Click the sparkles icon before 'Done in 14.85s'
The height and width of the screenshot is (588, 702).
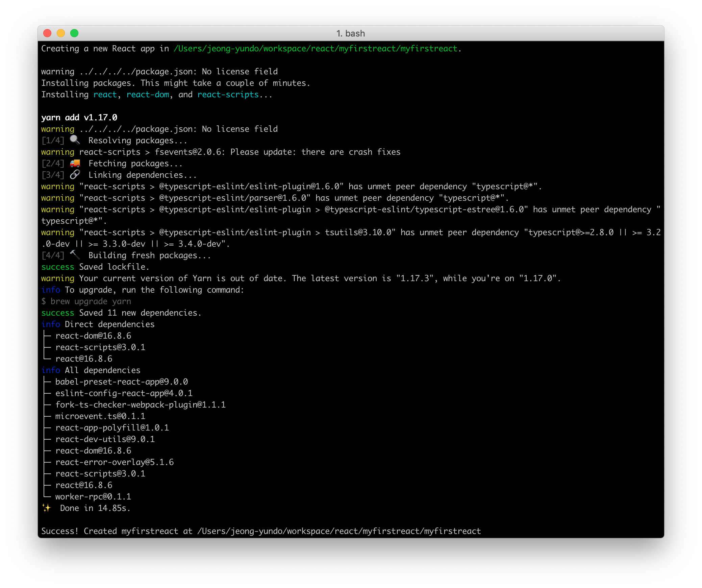pos(47,508)
